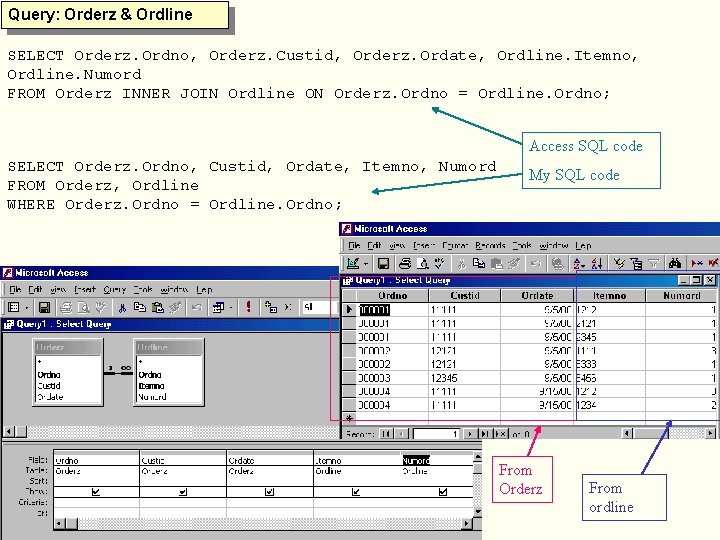Image resolution: width=720 pixels, height=540 pixels.
Task: Click Spelling check icon in design window toolbar
Action: click(101, 307)
